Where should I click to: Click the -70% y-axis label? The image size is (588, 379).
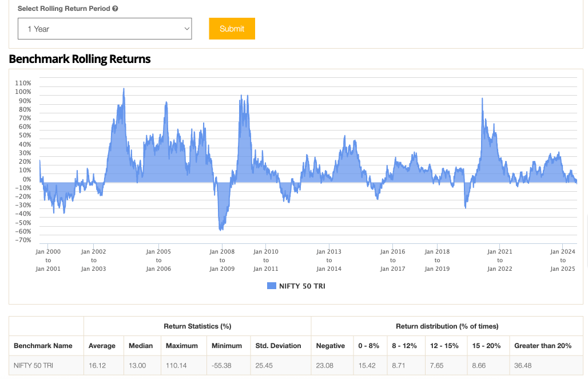coord(23,240)
